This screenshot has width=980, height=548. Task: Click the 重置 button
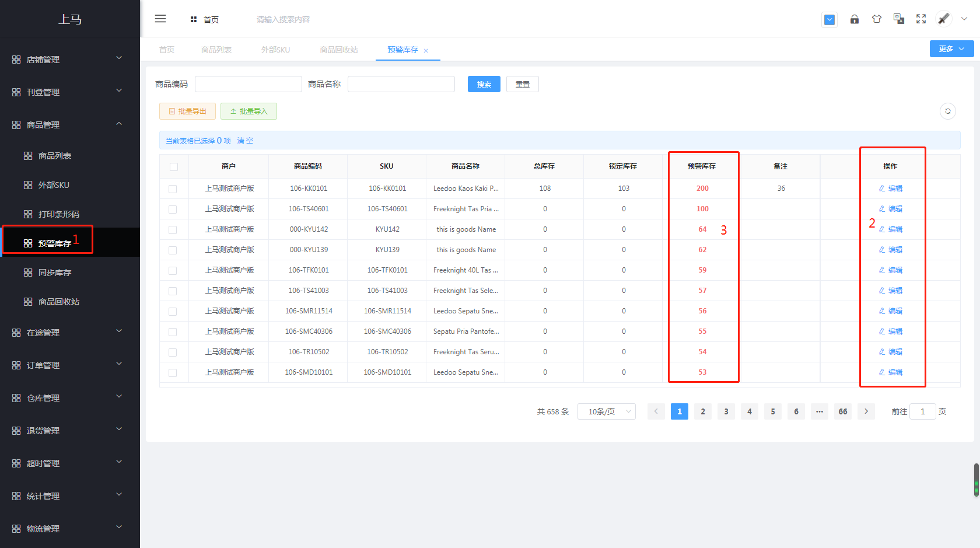click(523, 84)
